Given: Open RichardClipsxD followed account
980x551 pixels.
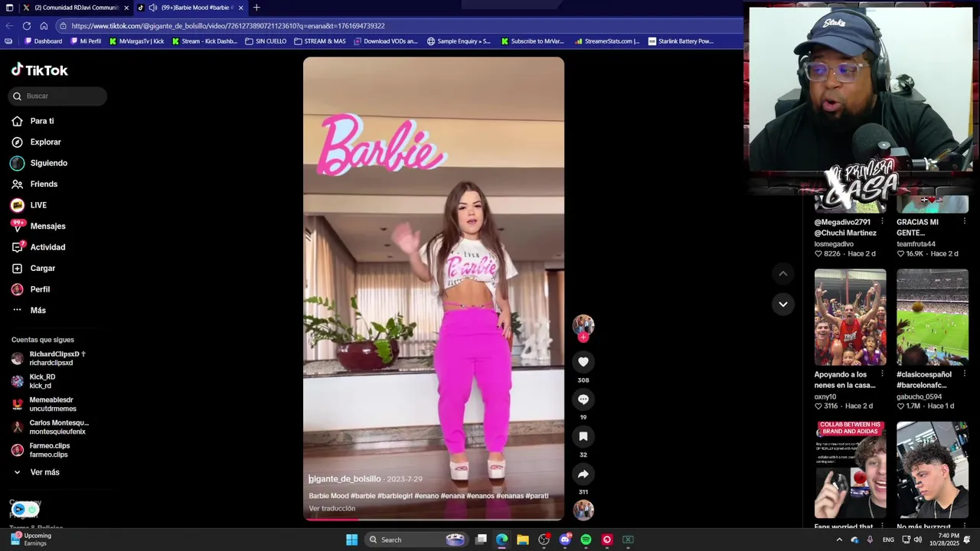Looking at the screenshot, I should coord(49,358).
